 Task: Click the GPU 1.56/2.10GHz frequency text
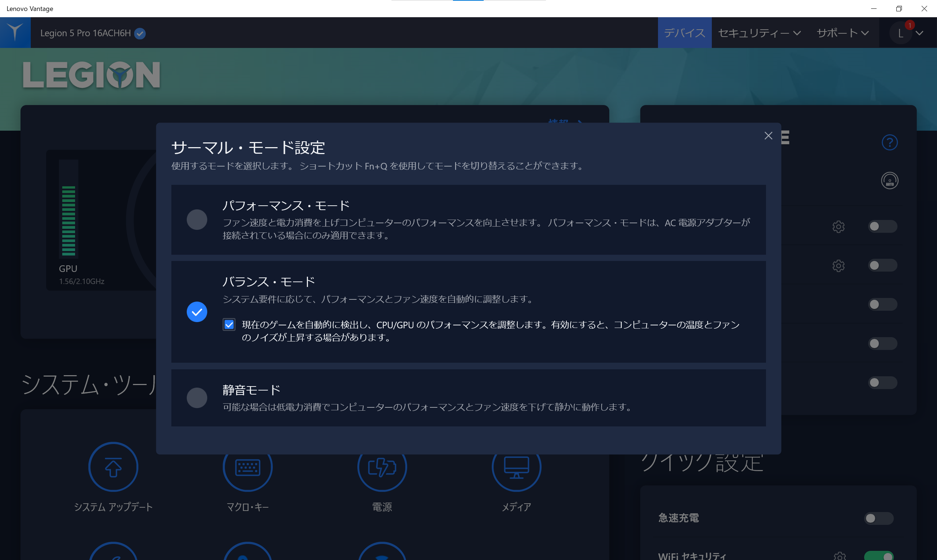click(82, 281)
